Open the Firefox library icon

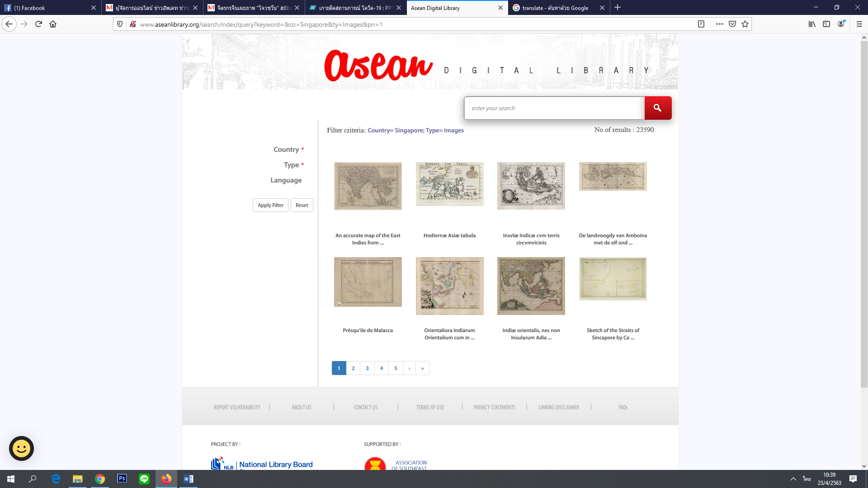(x=812, y=24)
